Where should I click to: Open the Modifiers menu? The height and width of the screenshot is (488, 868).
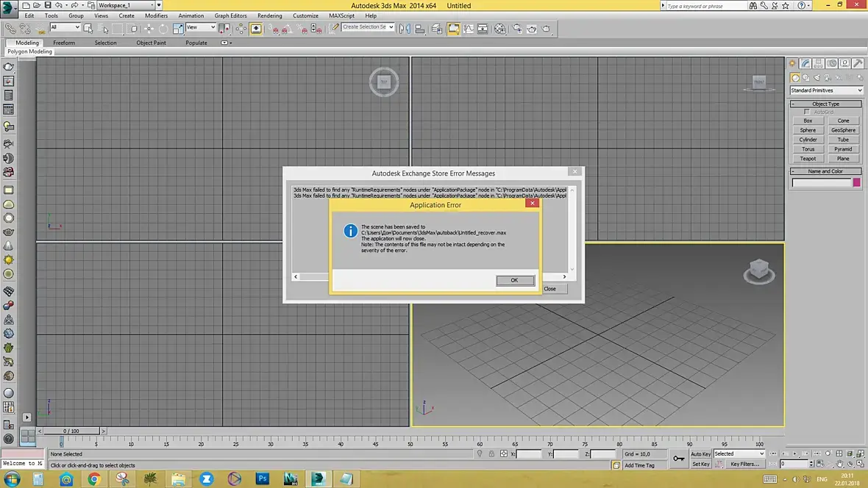coord(156,15)
